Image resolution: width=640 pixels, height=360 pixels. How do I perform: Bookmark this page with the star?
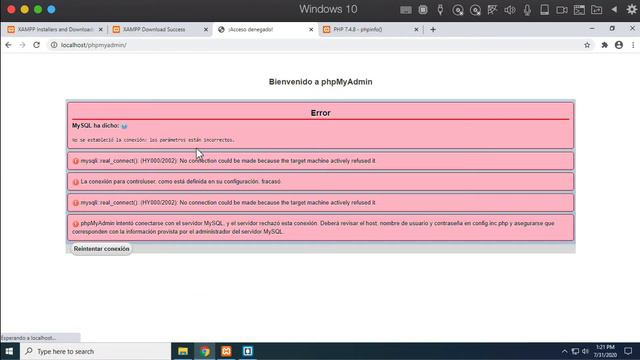coord(587,45)
